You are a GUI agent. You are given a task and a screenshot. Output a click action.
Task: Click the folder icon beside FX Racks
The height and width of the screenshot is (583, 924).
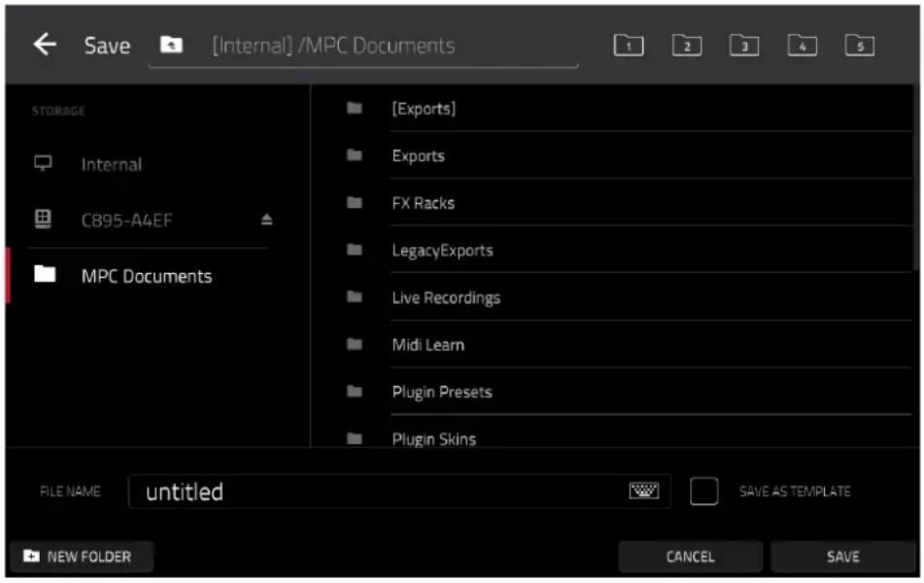355,203
